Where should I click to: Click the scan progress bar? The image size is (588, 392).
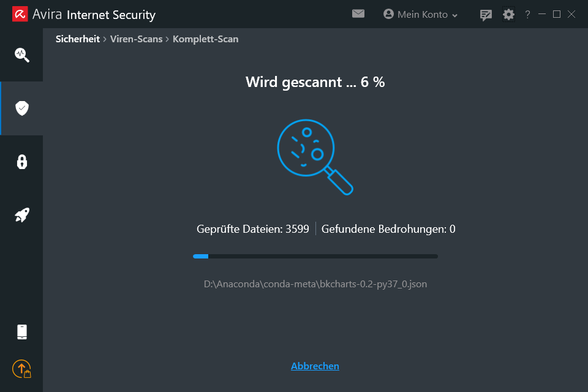(x=315, y=256)
